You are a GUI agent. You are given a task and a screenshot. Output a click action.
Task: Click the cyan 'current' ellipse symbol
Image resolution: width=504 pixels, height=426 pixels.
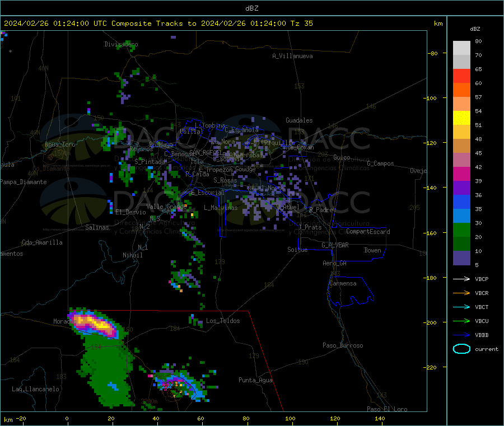click(x=461, y=349)
